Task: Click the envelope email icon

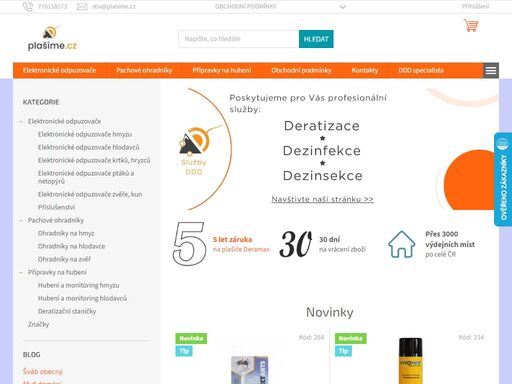Action: click(x=82, y=6)
